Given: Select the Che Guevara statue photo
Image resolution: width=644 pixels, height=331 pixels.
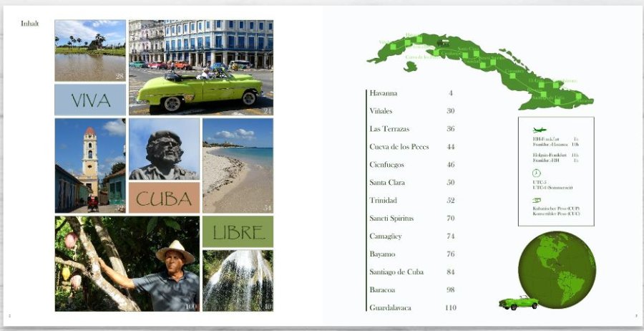Looking at the screenshot, I should pos(165,149).
